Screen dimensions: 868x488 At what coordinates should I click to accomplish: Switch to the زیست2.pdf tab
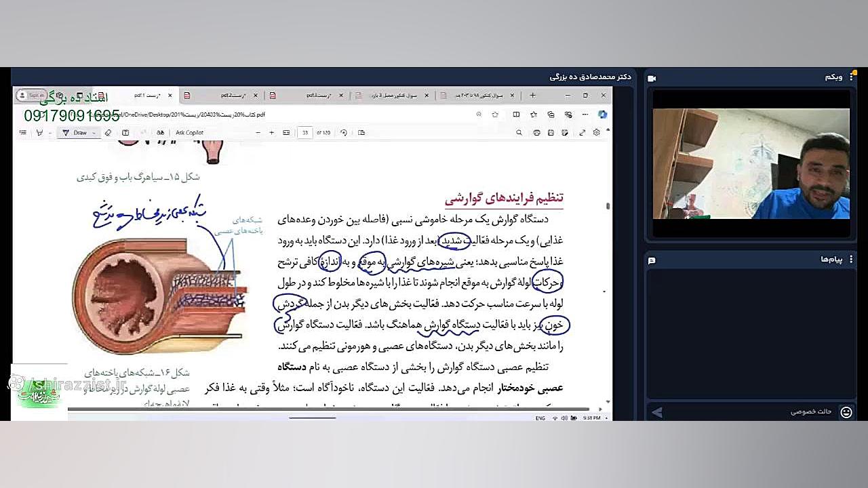click(221, 96)
